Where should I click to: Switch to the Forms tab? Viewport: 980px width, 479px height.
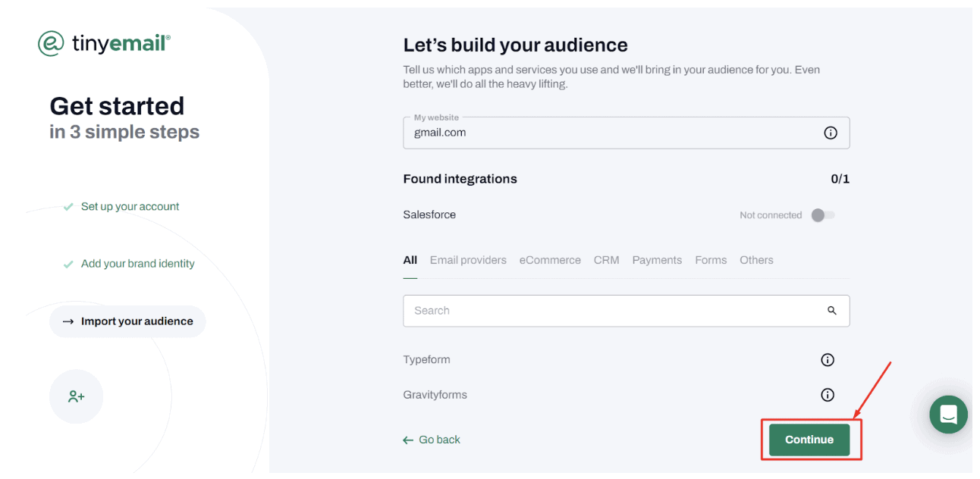tap(711, 260)
